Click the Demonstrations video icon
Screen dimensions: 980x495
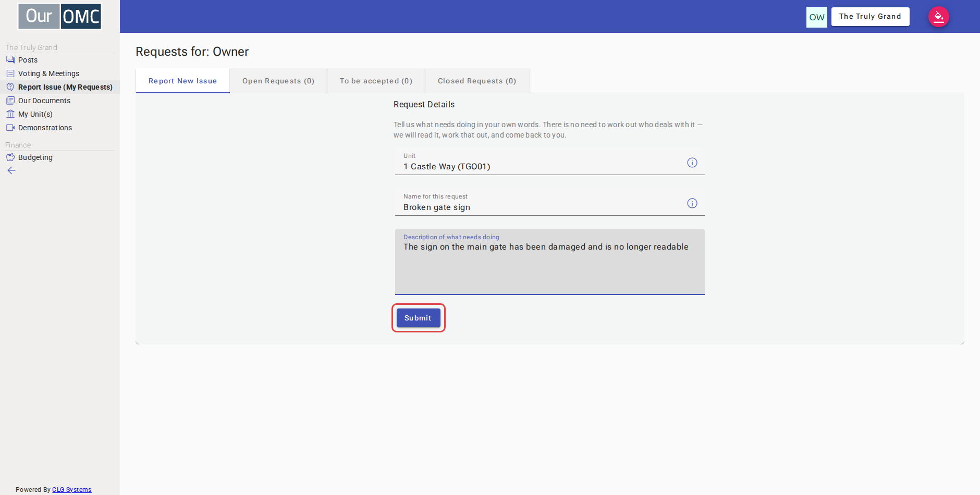click(10, 128)
